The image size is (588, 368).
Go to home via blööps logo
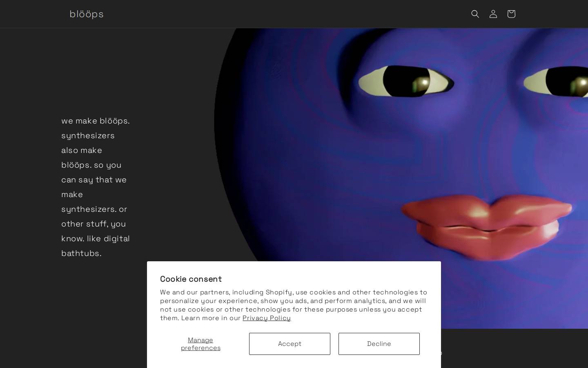(x=87, y=14)
